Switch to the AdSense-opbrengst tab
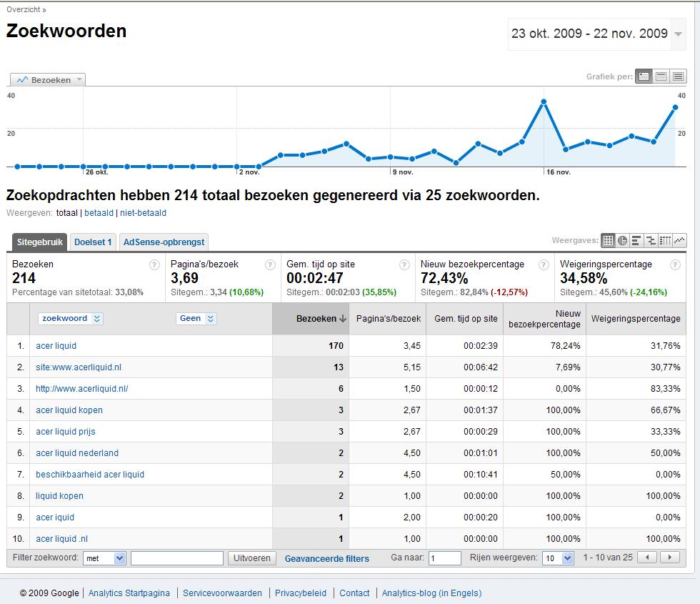Image resolution: width=700 pixels, height=604 pixels. [x=164, y=242]
